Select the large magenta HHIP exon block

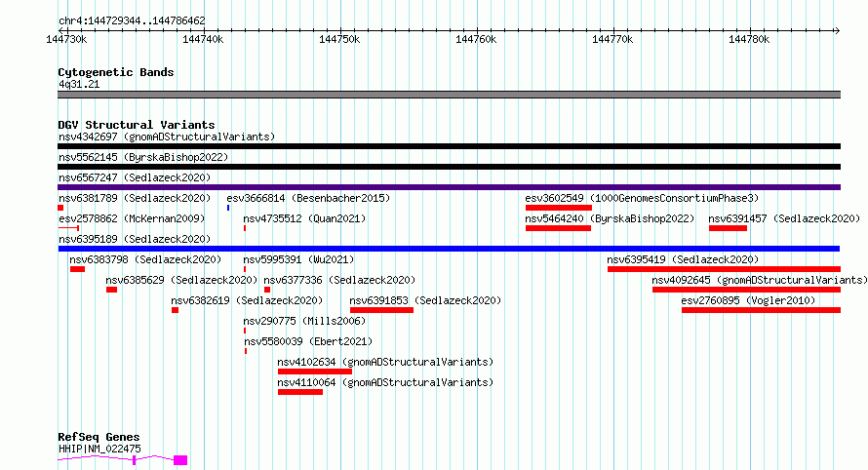click(180, 460)
